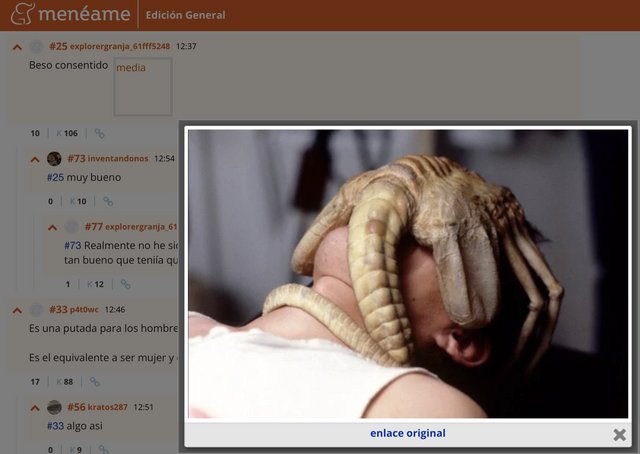
Task: Follow the enlace original link
Action: click(x=408, y=433)
